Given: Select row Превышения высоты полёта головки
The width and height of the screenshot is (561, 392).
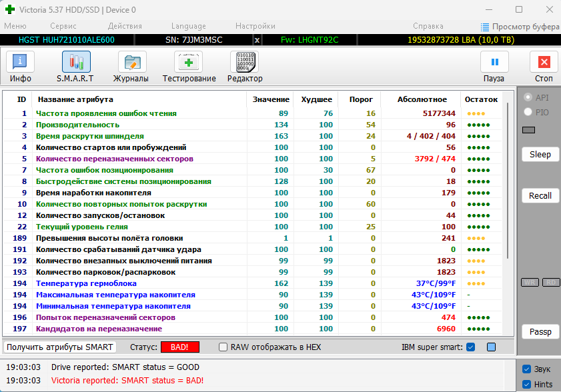Looking at the screenshot, I should (x=253, y=238).
